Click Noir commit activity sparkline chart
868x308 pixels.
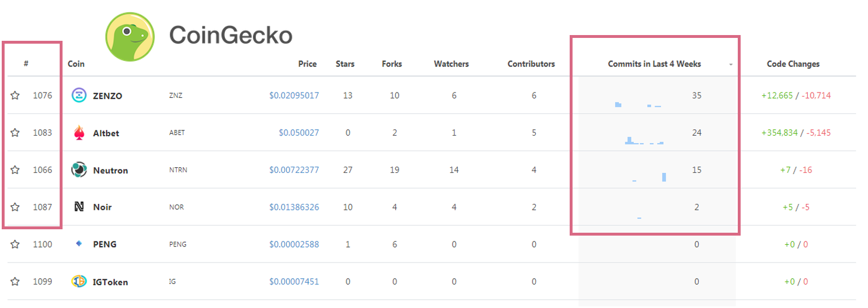(x=639, y=218)
